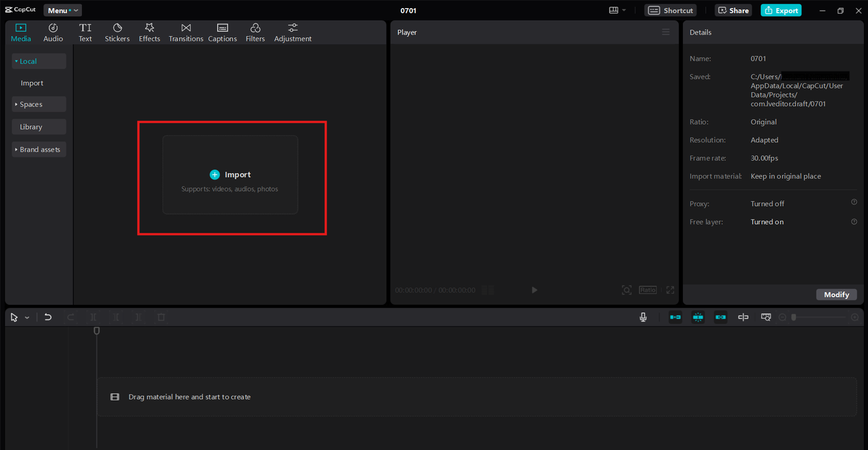Click the Split icon in timeline toolbar
868x450 pixels.
pos(94,317)
